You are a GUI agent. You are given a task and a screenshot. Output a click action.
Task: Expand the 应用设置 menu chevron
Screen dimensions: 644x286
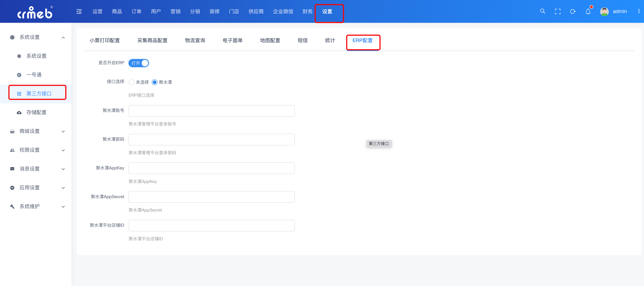click(63, 188)
